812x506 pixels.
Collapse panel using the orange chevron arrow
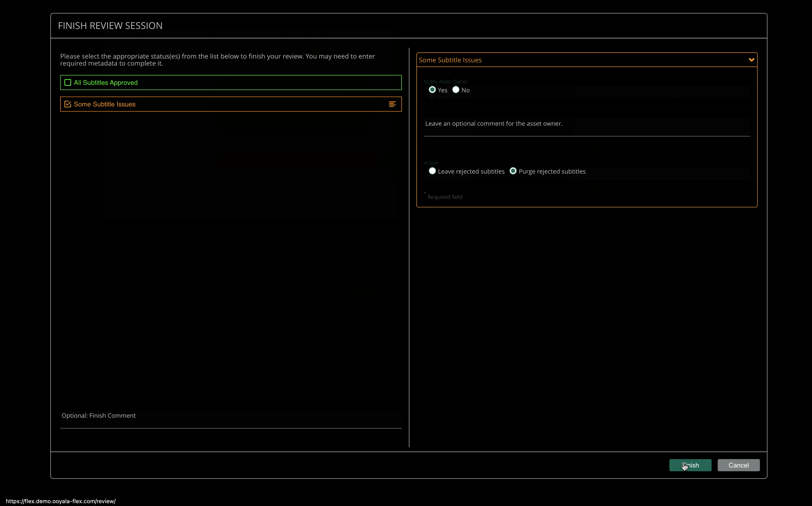click(751, 60)
